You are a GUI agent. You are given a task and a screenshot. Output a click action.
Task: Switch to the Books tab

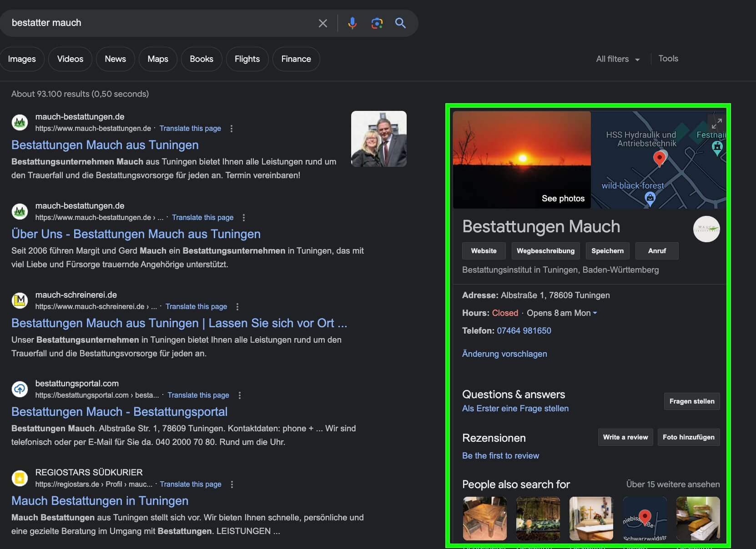click(x=202, y=59)
